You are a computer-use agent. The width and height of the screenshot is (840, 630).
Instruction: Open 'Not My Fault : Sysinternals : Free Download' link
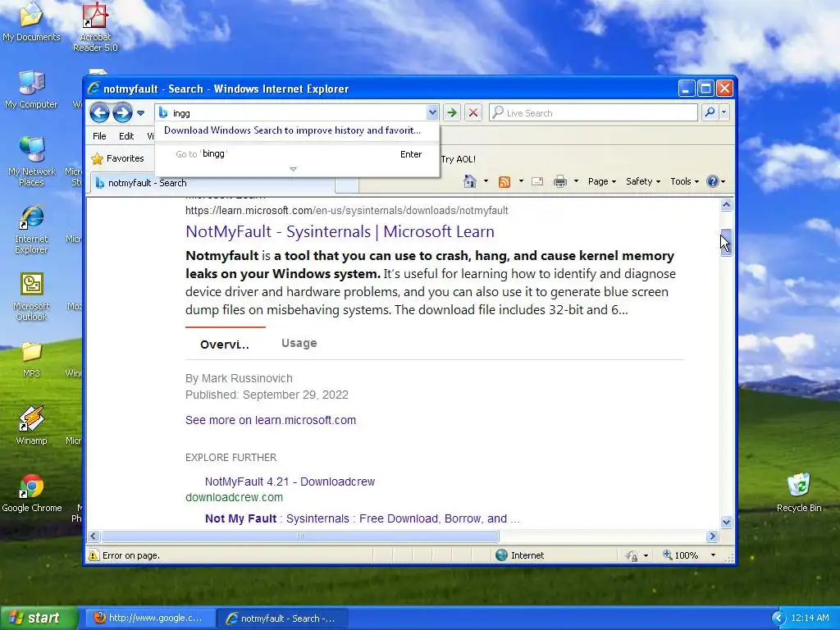tap(362, 518)
